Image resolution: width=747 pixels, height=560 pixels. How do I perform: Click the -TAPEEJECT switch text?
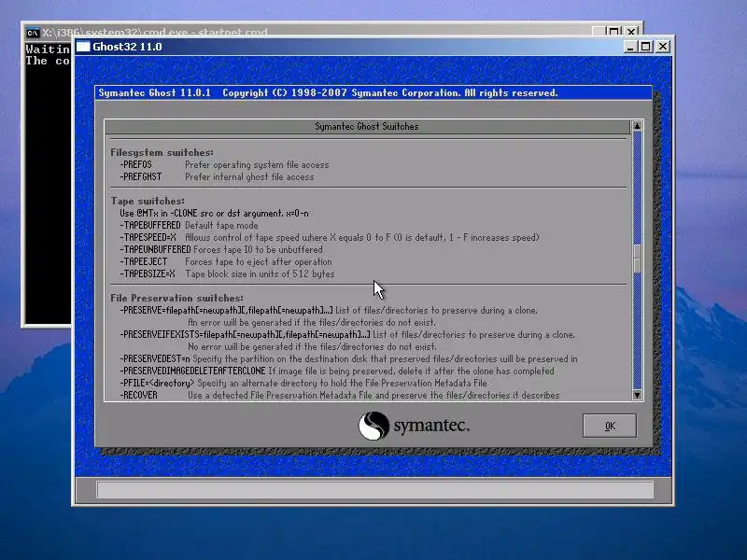point(144,262)
